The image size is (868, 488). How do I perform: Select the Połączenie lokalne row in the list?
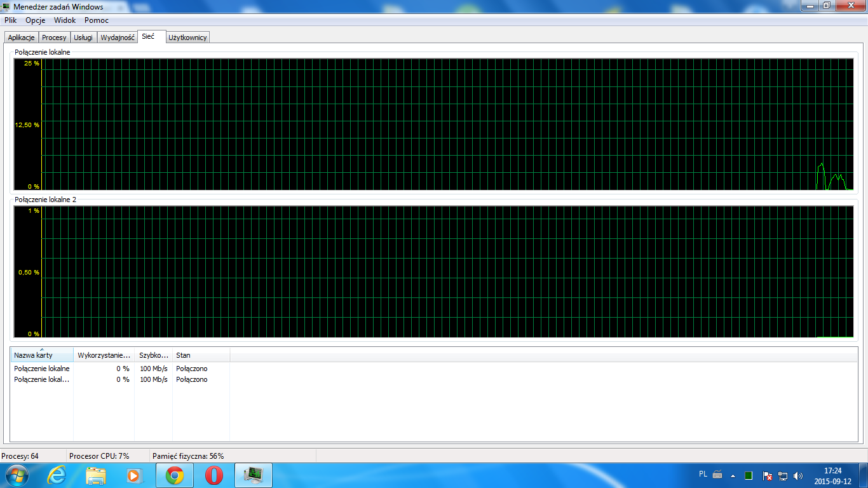[x=42, y=369]
